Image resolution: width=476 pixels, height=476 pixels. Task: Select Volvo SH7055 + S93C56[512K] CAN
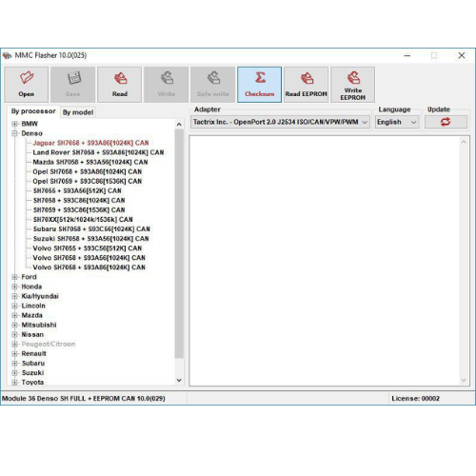[88, 248]
